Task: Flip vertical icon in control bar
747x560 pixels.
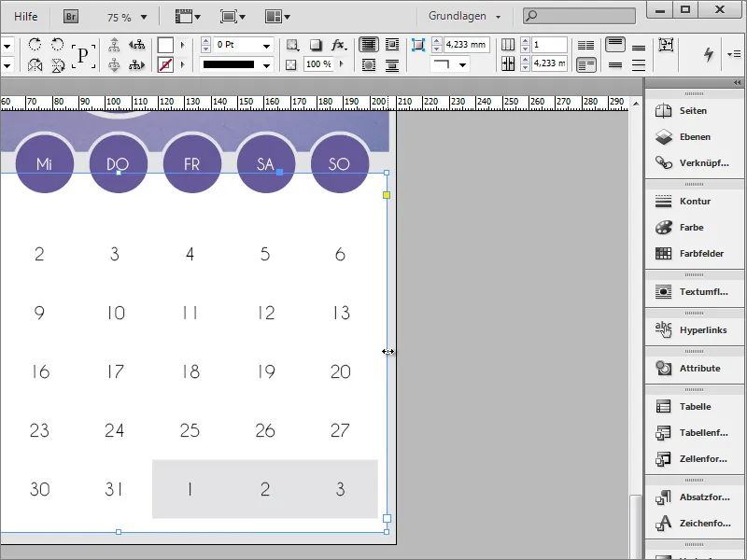Action: pyautogui.click(x=58, y=64)
